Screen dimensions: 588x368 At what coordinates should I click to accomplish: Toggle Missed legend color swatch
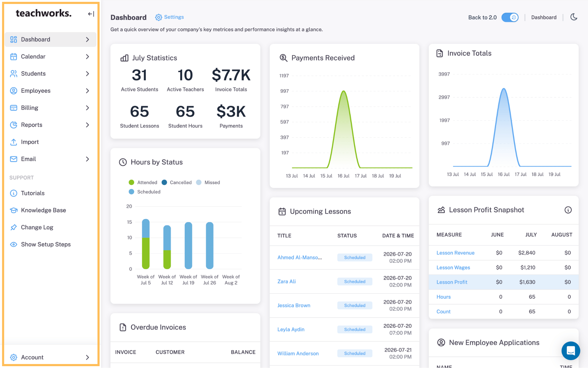coord(199,182)
